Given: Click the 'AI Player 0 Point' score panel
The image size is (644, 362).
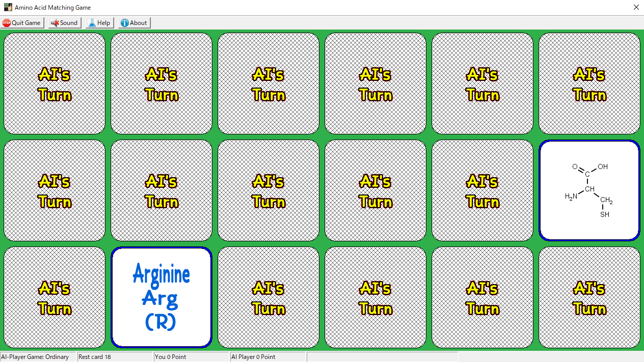Looking at the screenshot, I should pyautogui.click(x=267, y=357).
